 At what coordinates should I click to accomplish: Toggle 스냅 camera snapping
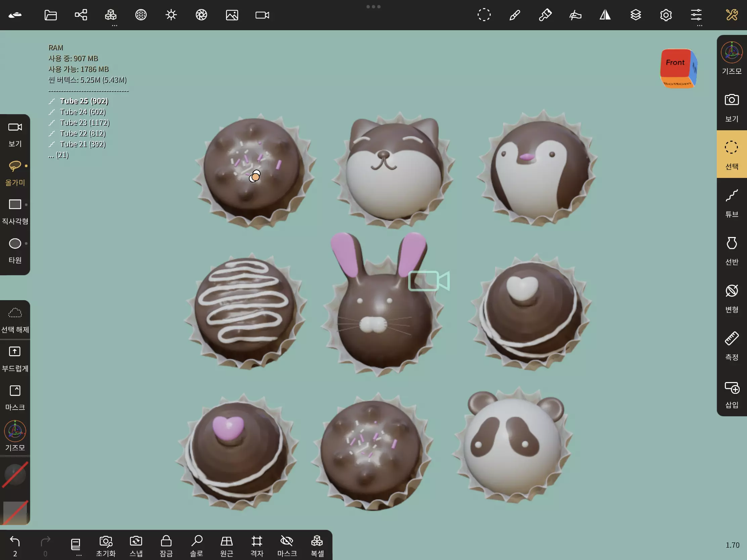[x=136, y=546]
